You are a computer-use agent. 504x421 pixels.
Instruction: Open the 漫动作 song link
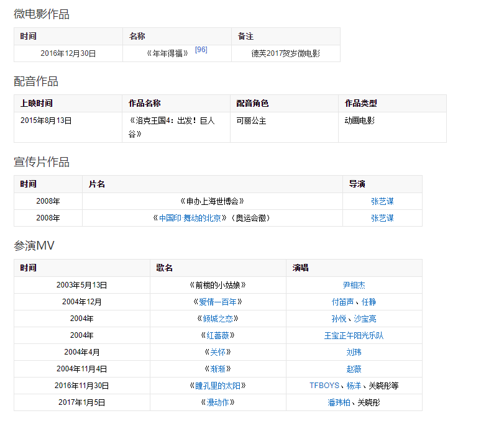(218, 402)
